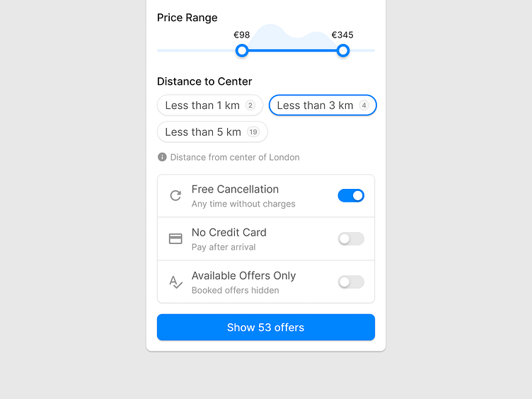Choose the Less than 5 km option
The height and width of the screenshot is (399, 532).
click(212, 132)
